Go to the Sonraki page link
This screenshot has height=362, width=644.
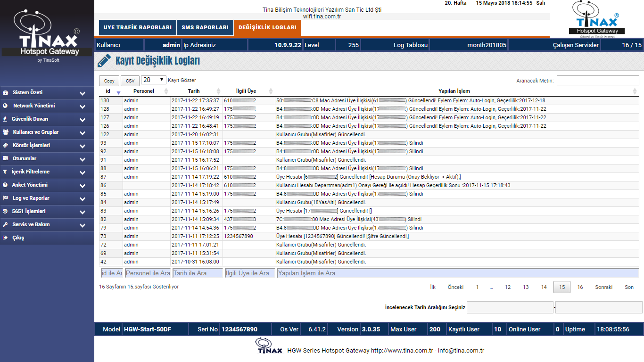(603, 287)
